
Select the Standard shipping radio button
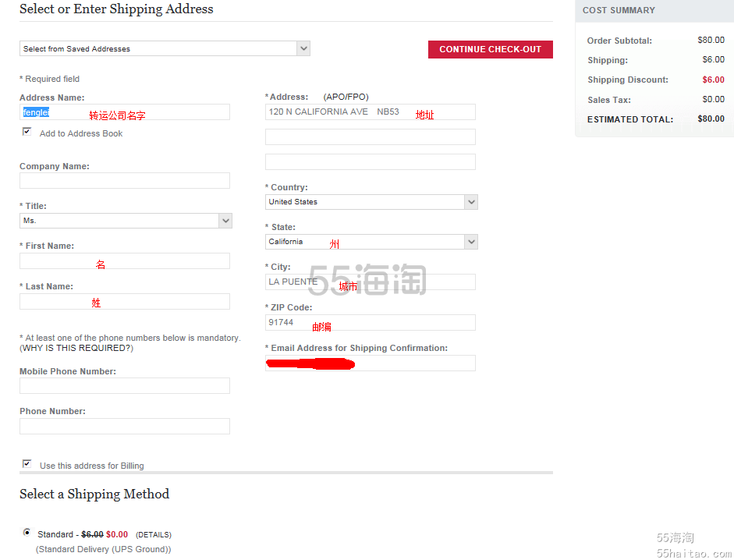pyautogui.click(x=27, y=533)
